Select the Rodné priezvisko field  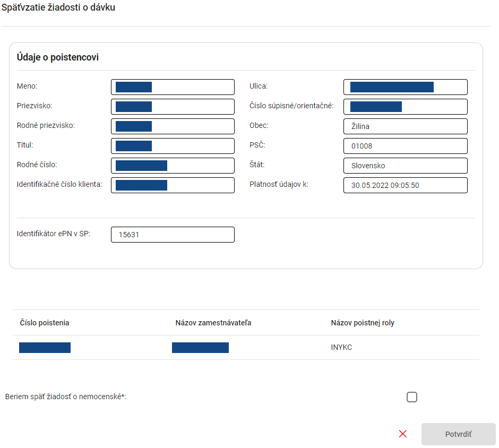173,126
